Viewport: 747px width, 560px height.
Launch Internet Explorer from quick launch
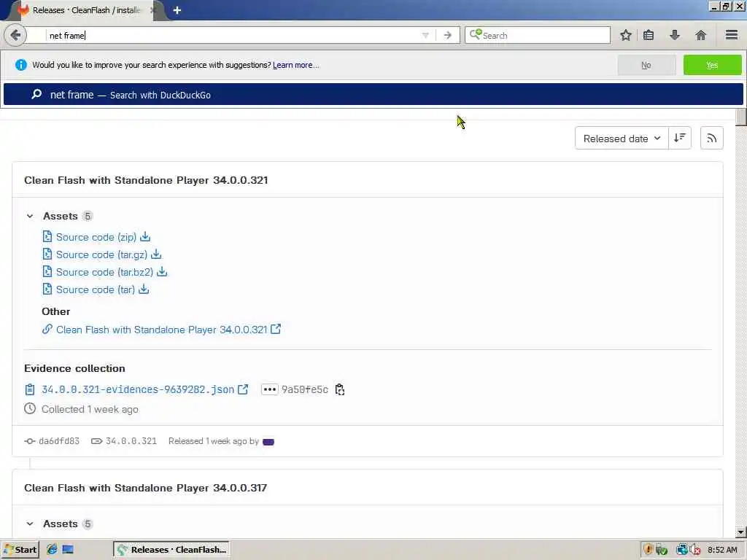(x=52, y=549)
